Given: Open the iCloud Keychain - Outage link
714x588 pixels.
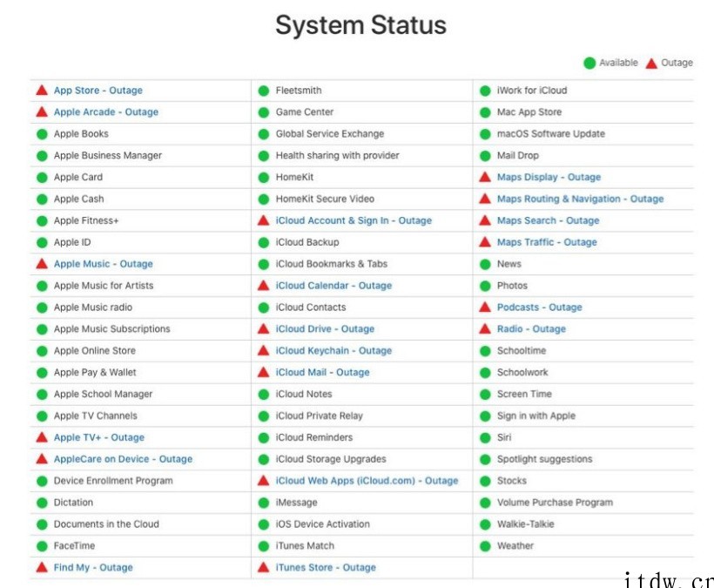Looking at the screenshot, I should point(333,351).
